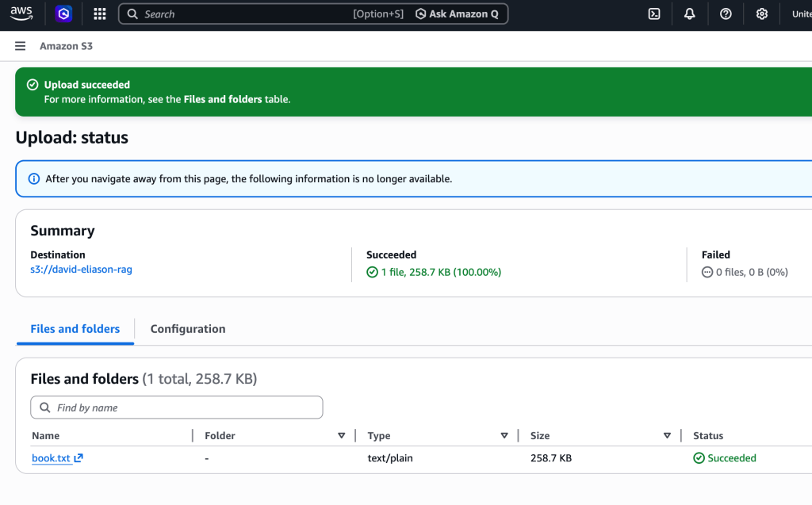Open the notifications bell icon
This screenshot has height=505, width=812.
(x=690, y=13)
